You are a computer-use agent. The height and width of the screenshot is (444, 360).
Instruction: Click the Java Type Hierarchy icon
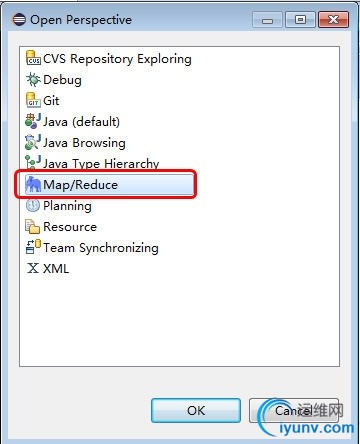(x=33, y=163)
